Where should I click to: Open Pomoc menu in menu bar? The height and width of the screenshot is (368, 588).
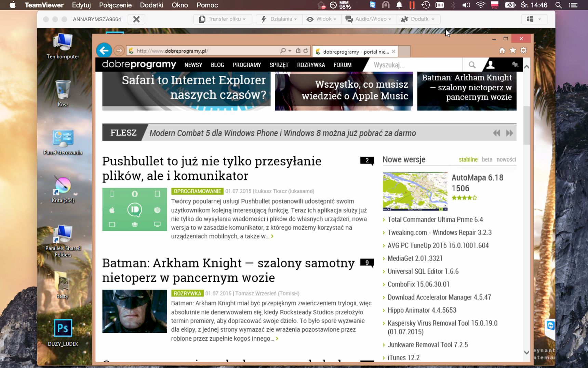pyautogui.click(x=207, y=5)
